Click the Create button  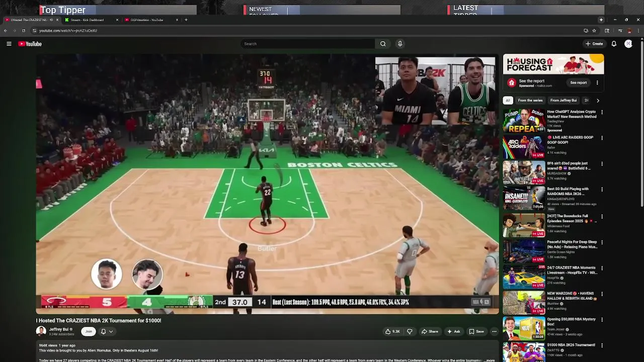point(594,44)
